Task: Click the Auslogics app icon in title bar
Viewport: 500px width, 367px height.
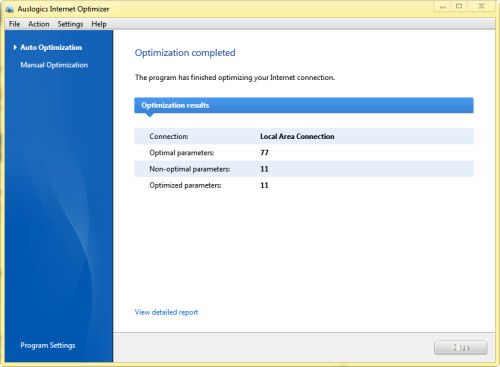Action: pyautogui.click(x=10, y=9)
